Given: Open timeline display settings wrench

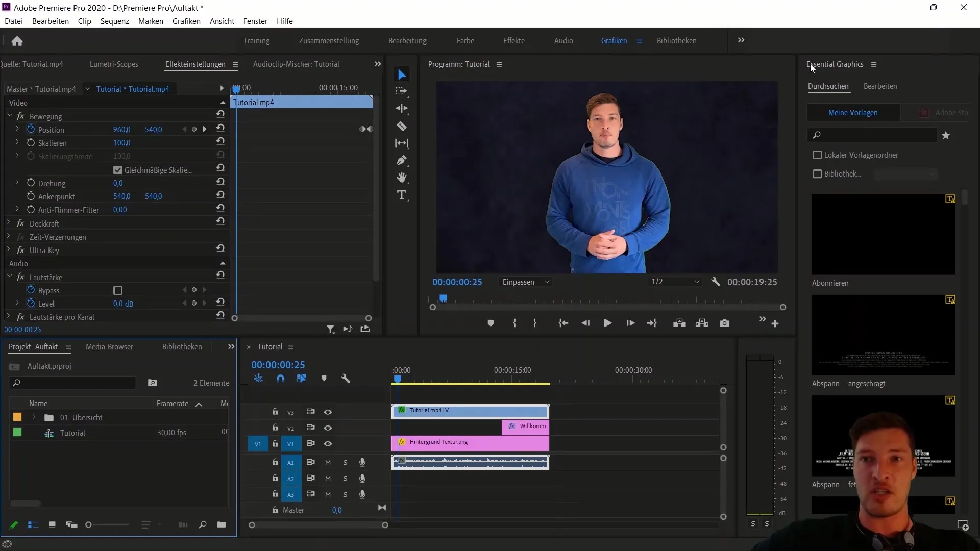Looking at the screenshot, I should tap(346, 379).
